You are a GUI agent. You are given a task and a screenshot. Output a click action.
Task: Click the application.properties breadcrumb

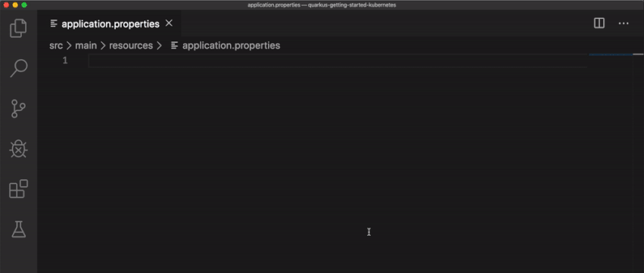[226, 45]
